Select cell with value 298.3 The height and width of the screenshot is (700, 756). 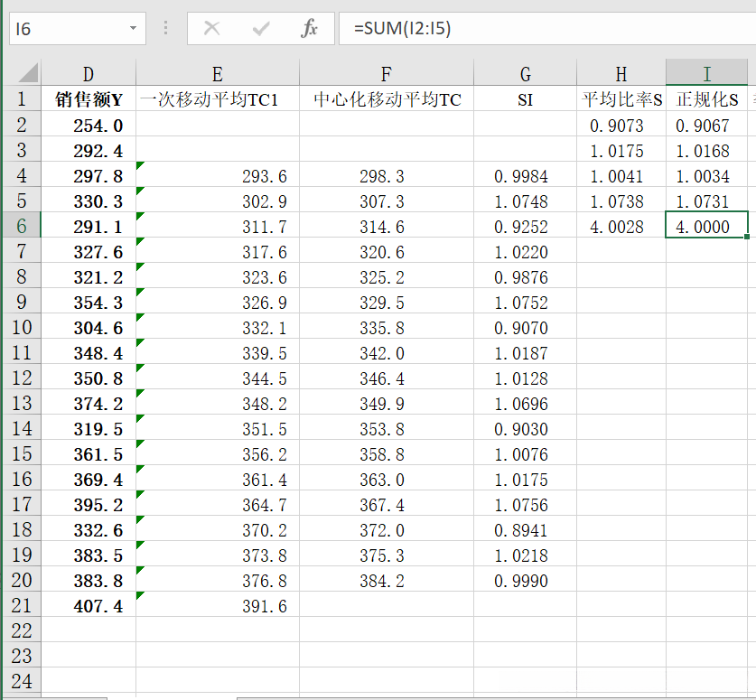(387, 176)
